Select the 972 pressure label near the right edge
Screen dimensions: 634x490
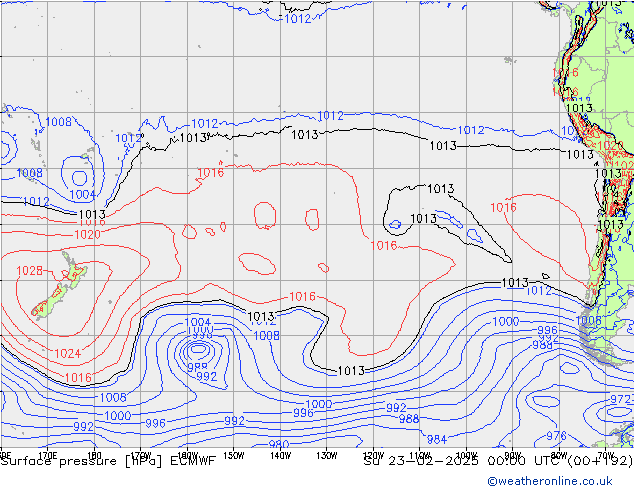(x=620, y=399)
